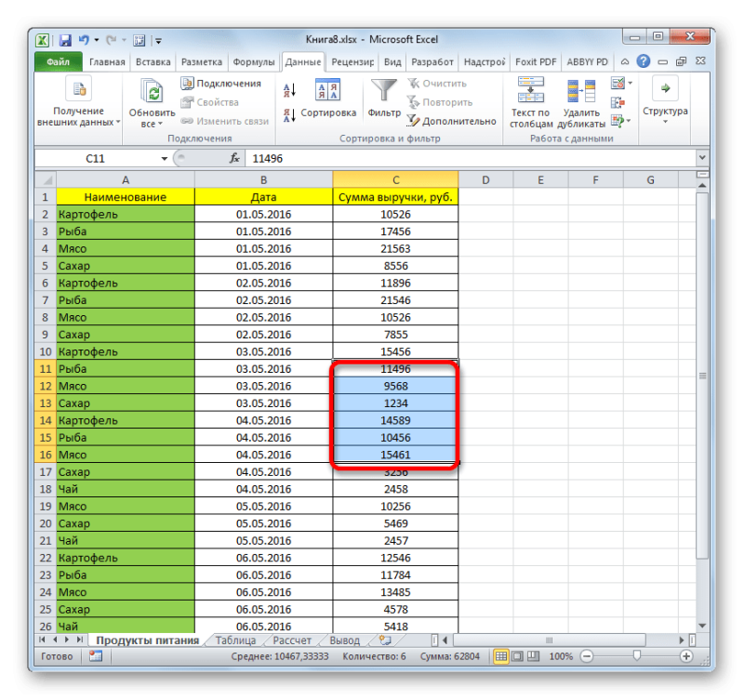Viewport: 744px width, 700px height.
Task: Undo the last action
Action: (84, 40)
